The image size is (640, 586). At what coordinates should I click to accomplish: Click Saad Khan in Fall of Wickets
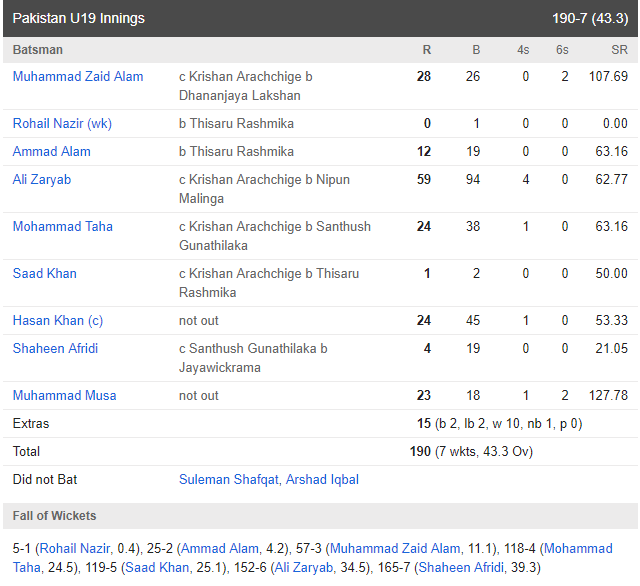click(x=157, y=568)
